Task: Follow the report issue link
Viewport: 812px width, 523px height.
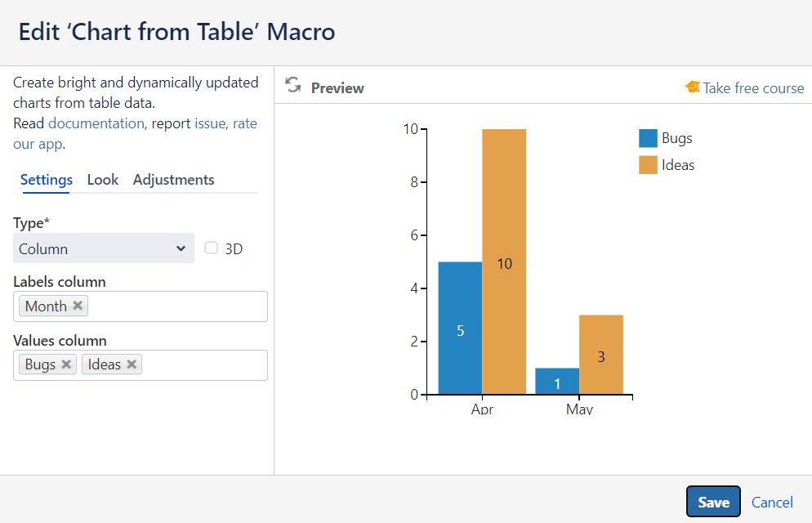Action: tap(210, 123)
